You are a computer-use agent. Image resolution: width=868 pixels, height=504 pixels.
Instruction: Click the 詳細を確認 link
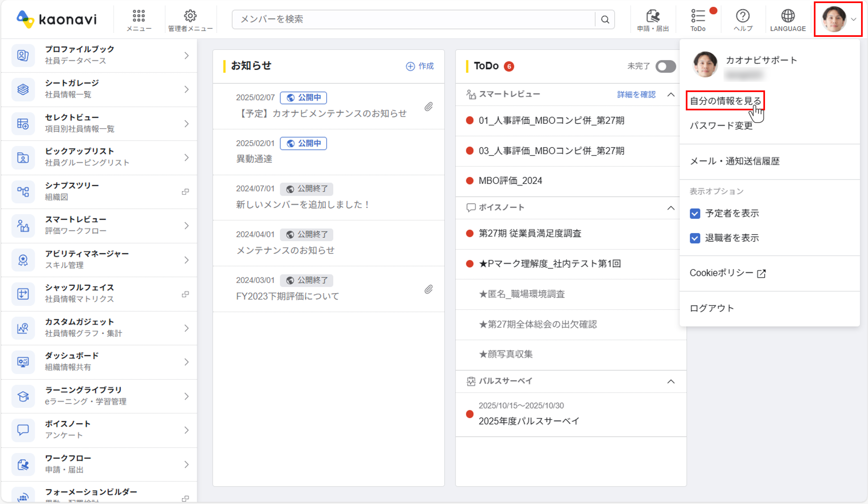[636, 94]
